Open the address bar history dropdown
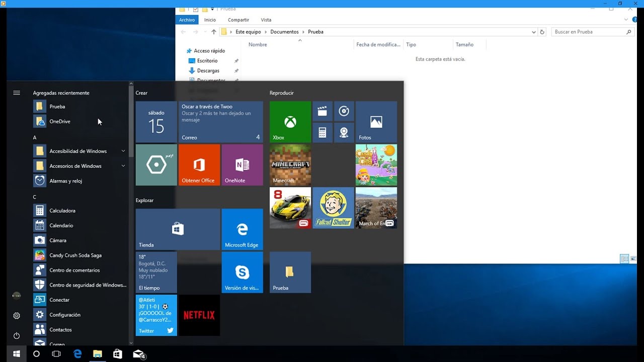Screen dimensions: 644x362 (534, 32)
